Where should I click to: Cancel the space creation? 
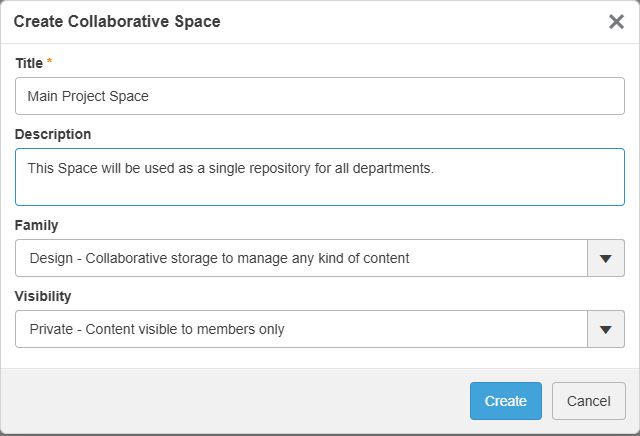click(x=588, y=401)
